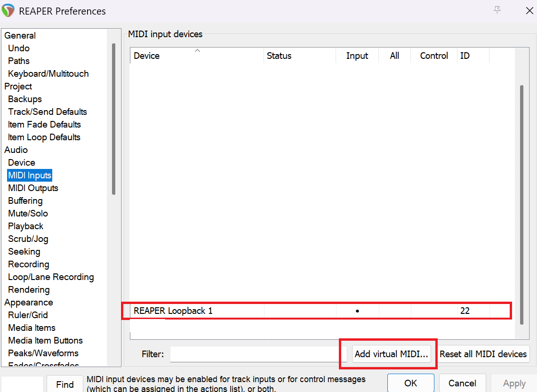Open Mute/Solo settings
Screen dimensions: 537x392
[x=28, y=213]
